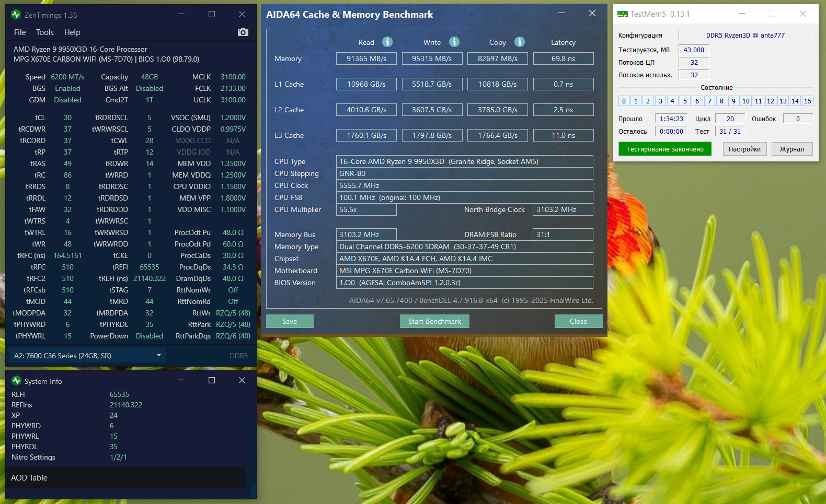826x504 pixels.
Task: Click the CPU Stepping GNR-B0 field
Action: coord(465,173)
